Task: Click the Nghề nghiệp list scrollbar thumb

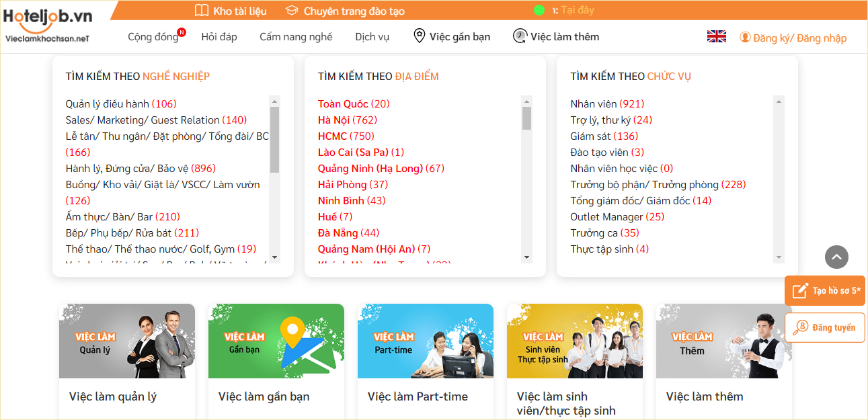Action: pyautogui.click(x=274, y=139)
